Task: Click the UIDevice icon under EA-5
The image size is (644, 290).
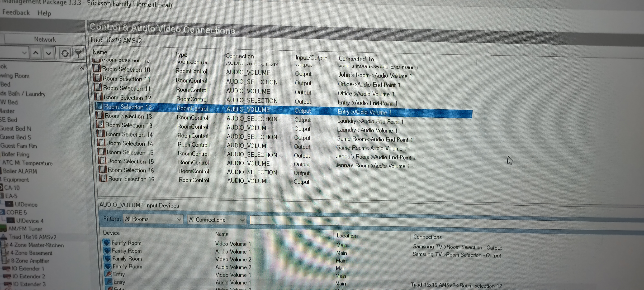Action: pyautogui.click(x=9, y=204)
